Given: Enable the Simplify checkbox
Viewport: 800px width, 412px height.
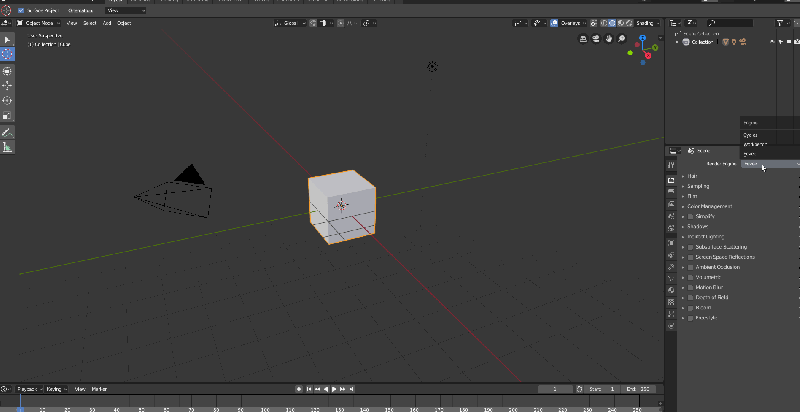Looking at the screenshot, I should (x=691, y=217).
